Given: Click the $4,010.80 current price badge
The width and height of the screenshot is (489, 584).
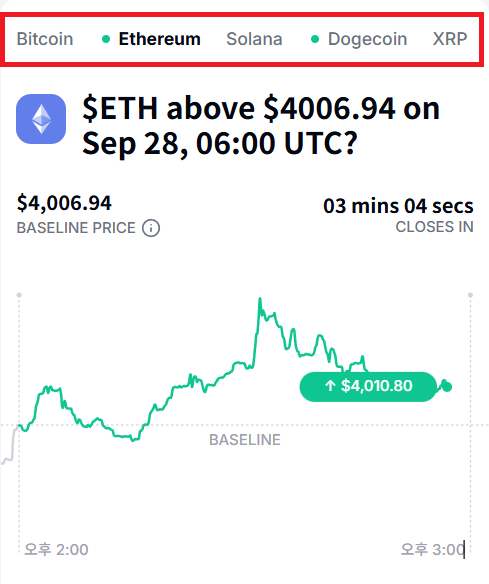Looking at the screenshot, I should point(368,386).
